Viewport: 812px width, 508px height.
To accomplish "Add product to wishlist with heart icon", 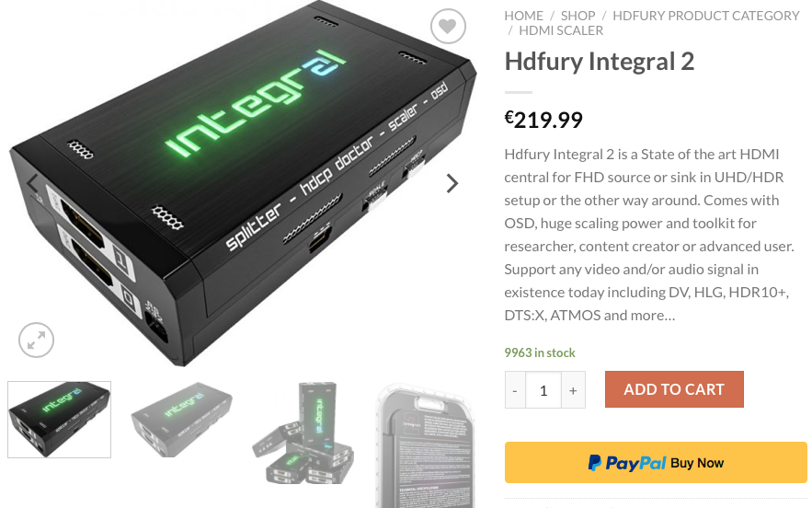I will [448, 26].
